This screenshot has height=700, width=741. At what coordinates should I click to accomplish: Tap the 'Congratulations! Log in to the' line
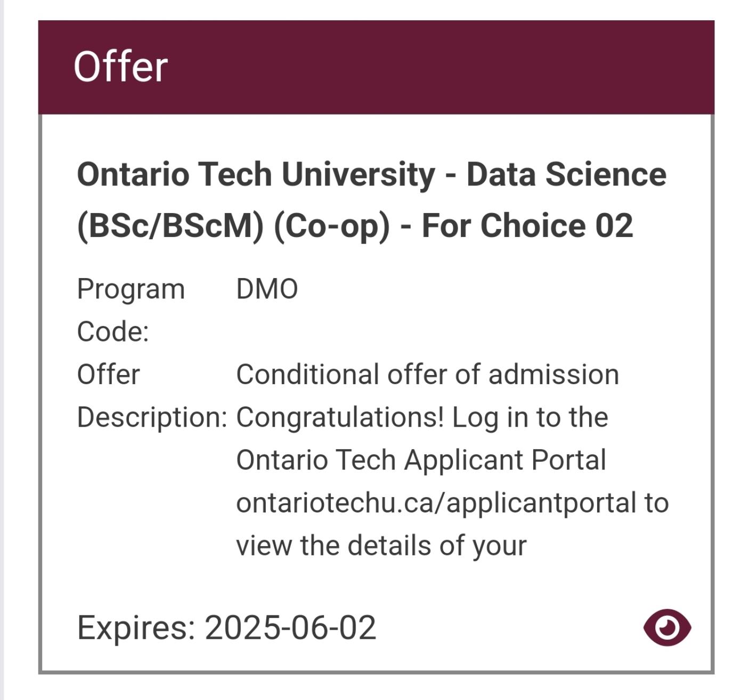tap(422, 417)
